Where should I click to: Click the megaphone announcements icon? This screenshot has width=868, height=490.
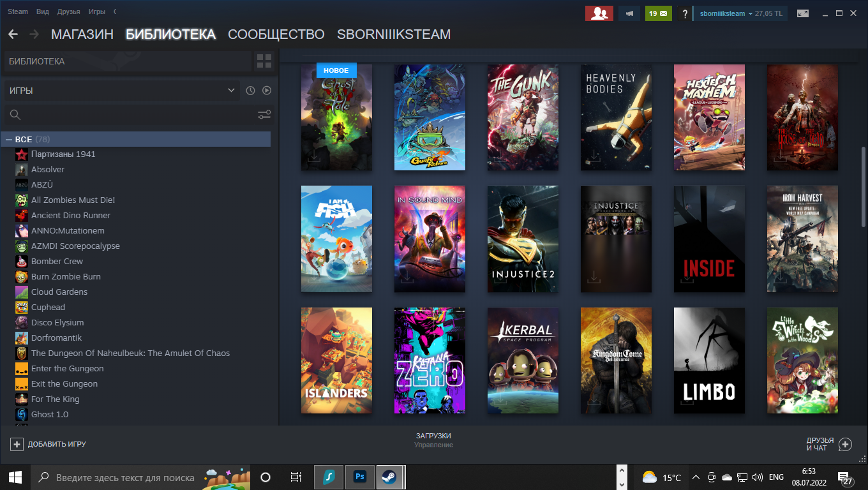(x=629, y=13)
